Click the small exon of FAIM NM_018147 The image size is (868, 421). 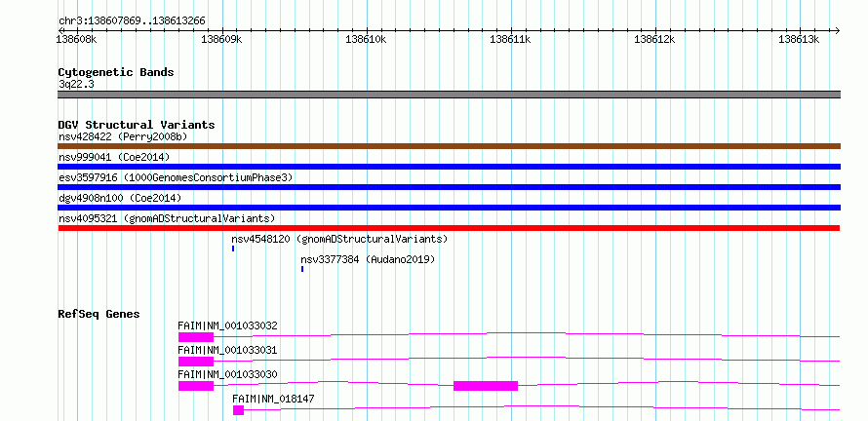(x=238, y=410)
